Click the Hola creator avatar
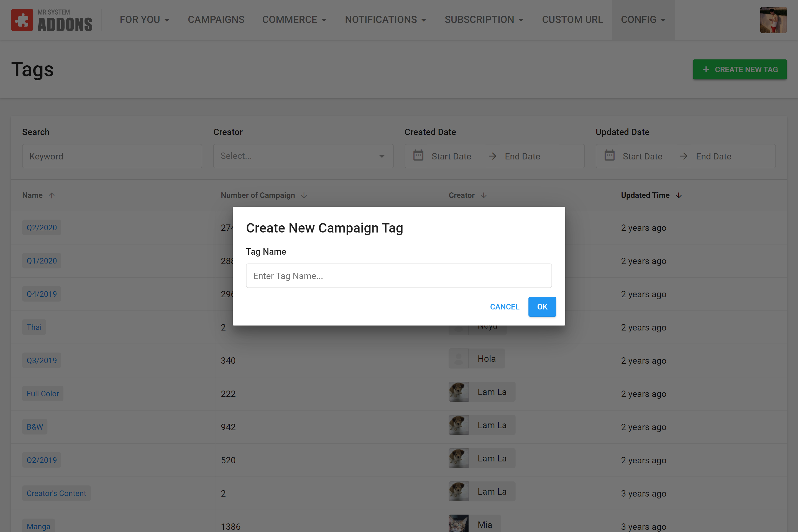 click(x=458, y=359)
